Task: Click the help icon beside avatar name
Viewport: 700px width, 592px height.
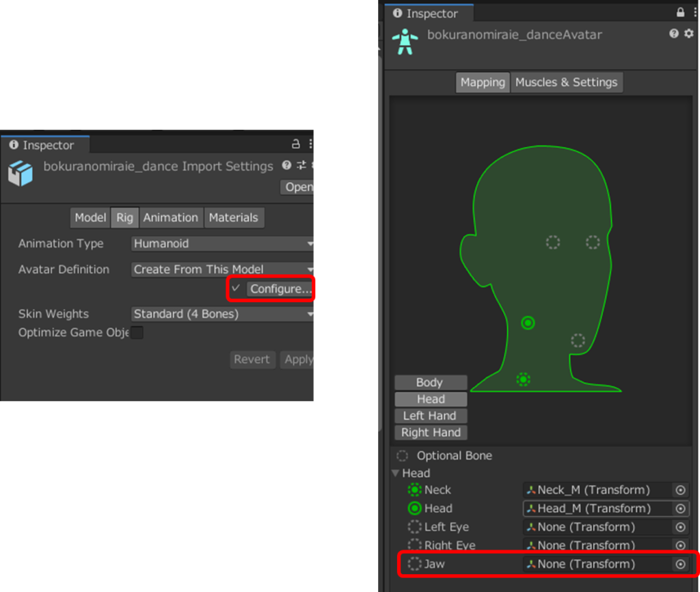Action: click(x=674, y=33)
